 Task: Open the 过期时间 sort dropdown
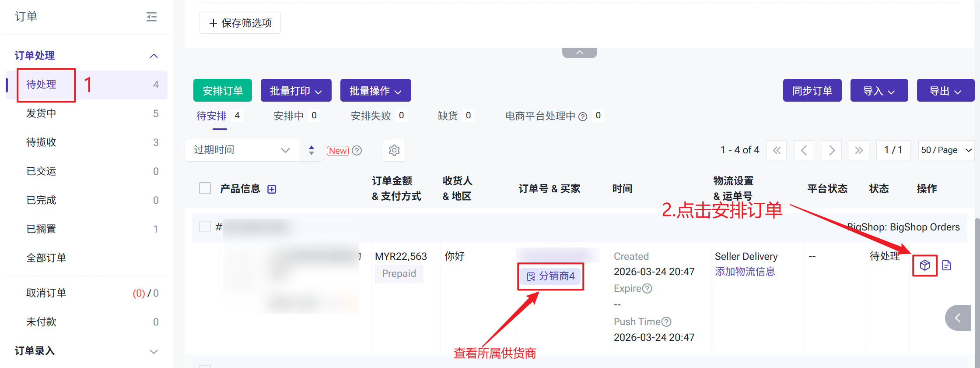click(242, 150)
